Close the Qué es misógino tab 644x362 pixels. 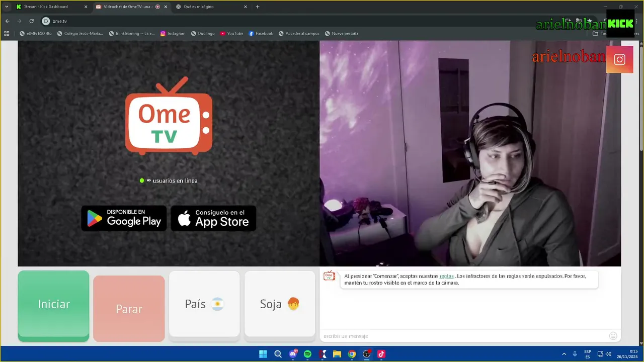[245, 7]
